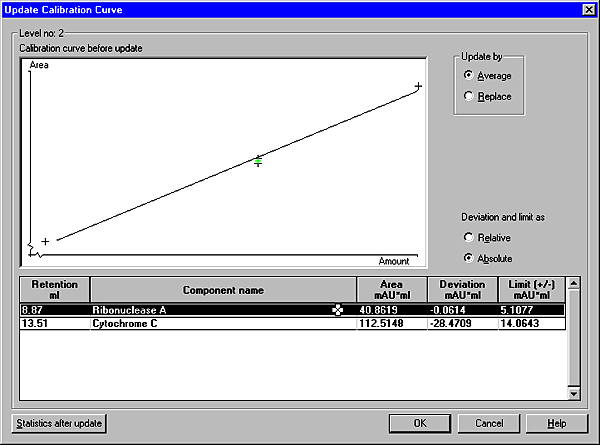Click the 14.0643 limit value
The width and height of the screenshot is (600, 445).
coord(520,323)
